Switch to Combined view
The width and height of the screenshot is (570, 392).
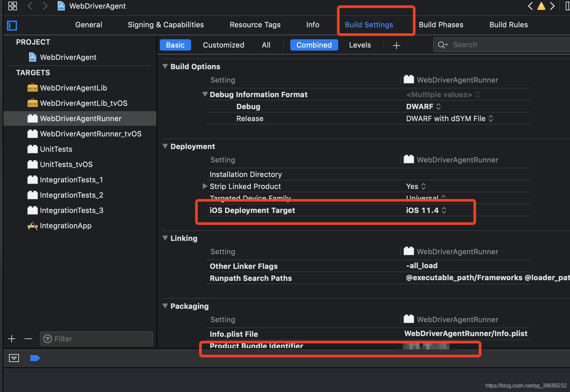314,45
